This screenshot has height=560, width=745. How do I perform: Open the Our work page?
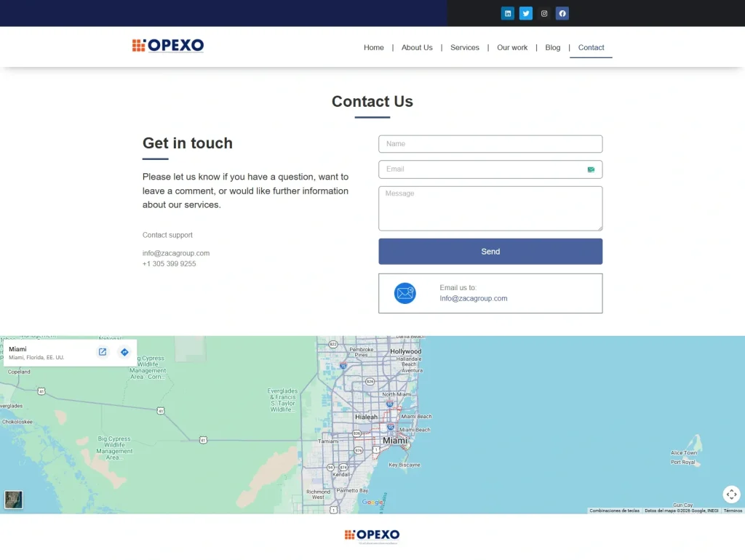click(512, 47)
